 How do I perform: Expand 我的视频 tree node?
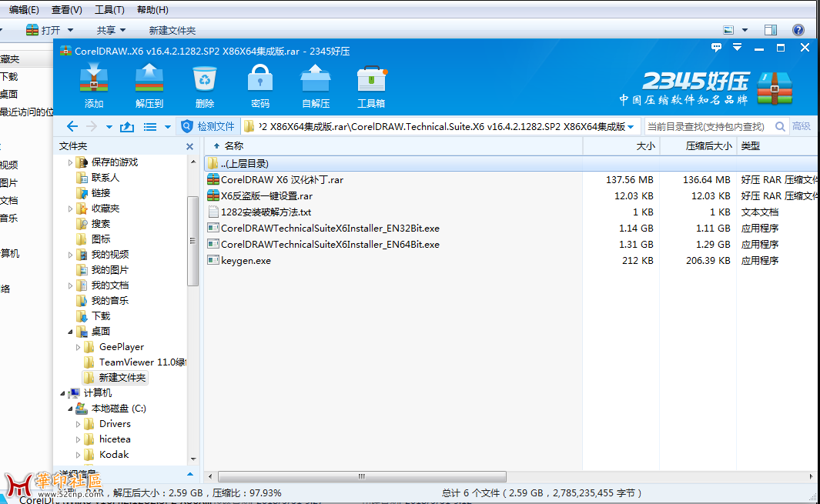click(x=71, y=255)
